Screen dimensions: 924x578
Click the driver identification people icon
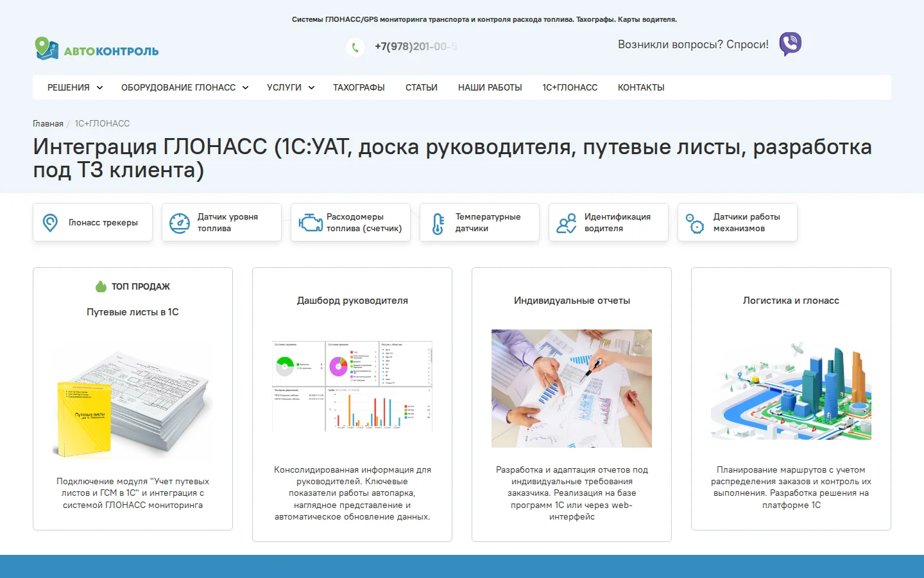[567, 223]
